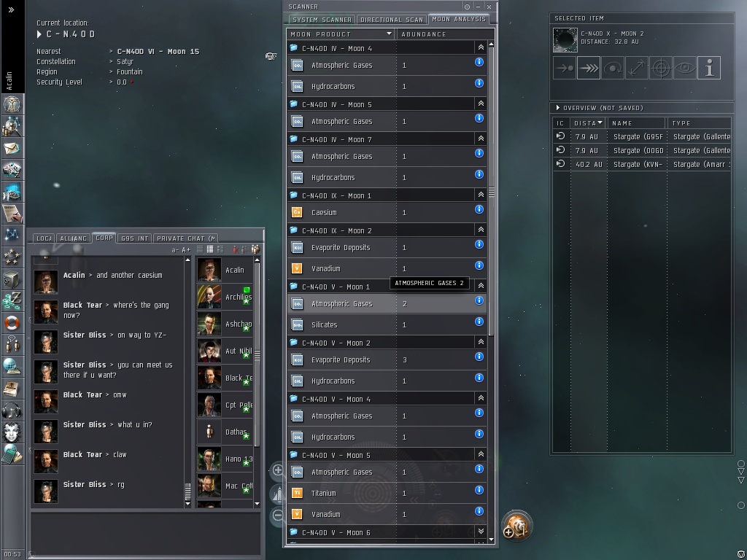Switch to the Directional Scan tab
The width and height of the screenshot is (747, 560).
tap(392, 20)
